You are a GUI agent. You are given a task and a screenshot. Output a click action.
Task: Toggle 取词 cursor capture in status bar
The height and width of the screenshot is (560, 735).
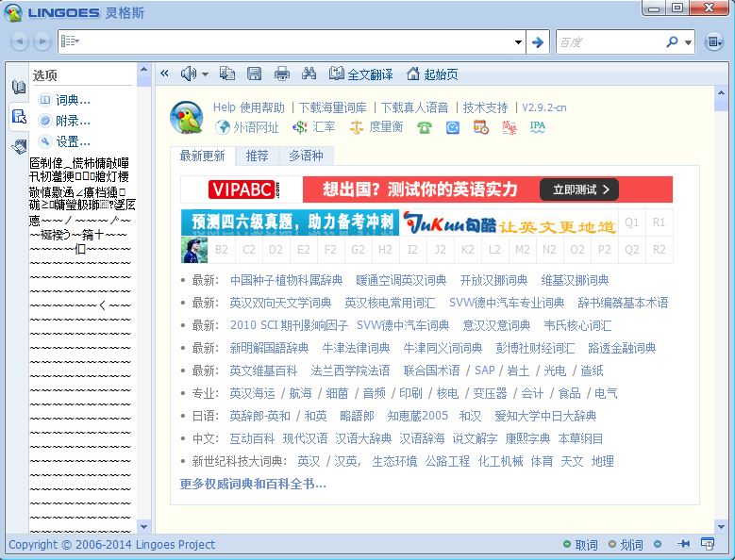click(x=581, y=545)
